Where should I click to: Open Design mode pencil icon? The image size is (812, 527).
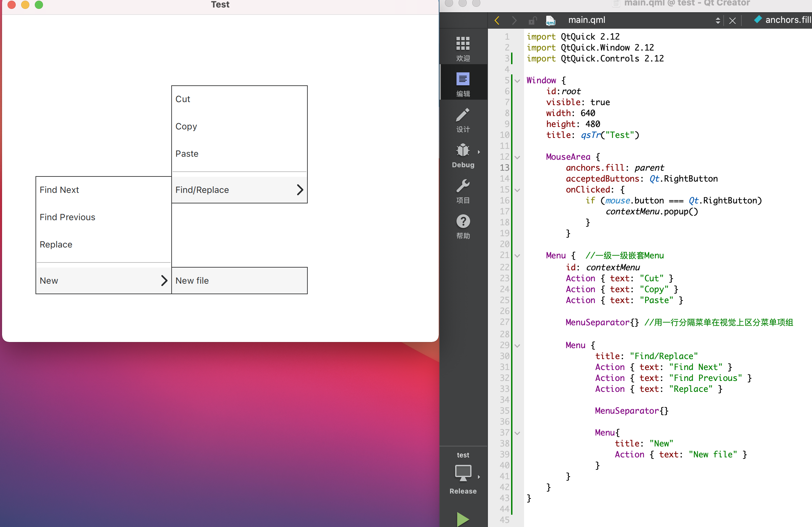[x=463, y=115]
